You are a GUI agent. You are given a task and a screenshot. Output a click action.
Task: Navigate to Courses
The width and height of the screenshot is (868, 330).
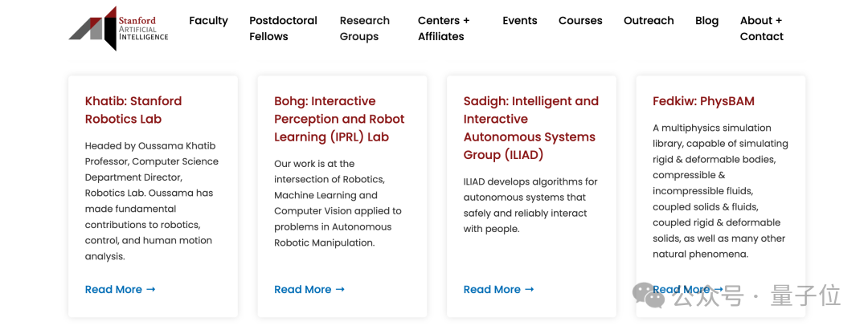[580, 21]
